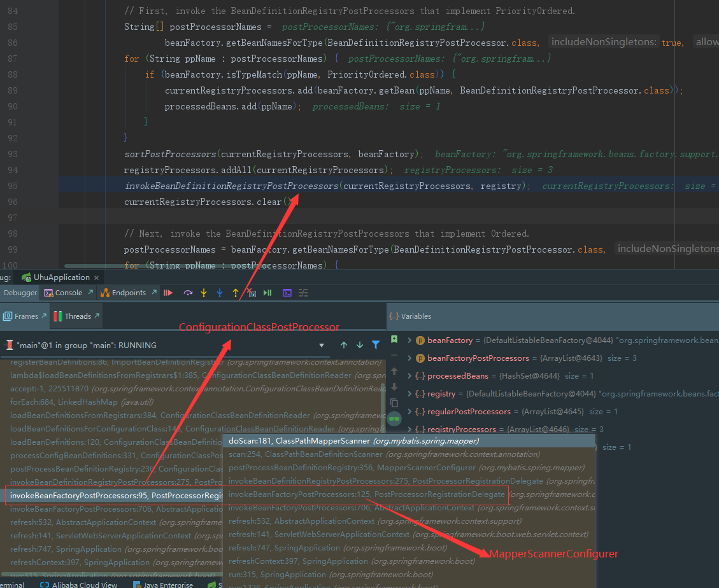Click line number 95 in gutter
Screen dimensions: 719x588
[12, 186]
